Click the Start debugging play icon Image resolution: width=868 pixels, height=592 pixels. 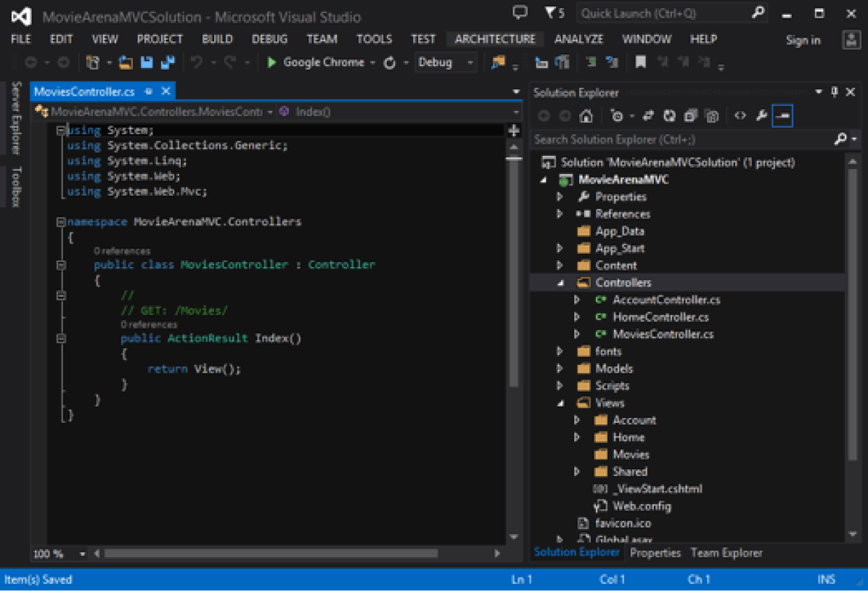coord(271,62)
